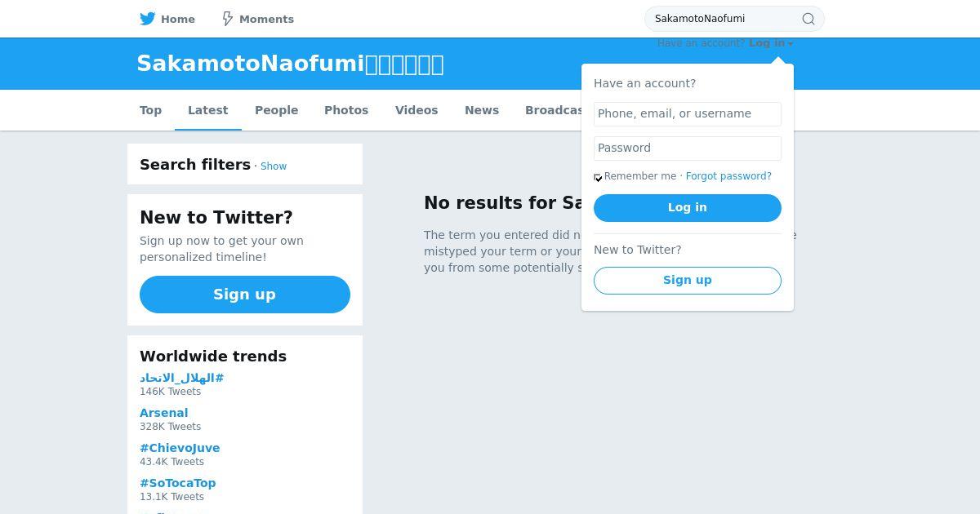980x514 pixels.
Task: Open the #ChievoJuve trend link
Action: click(x=180, y=448)
